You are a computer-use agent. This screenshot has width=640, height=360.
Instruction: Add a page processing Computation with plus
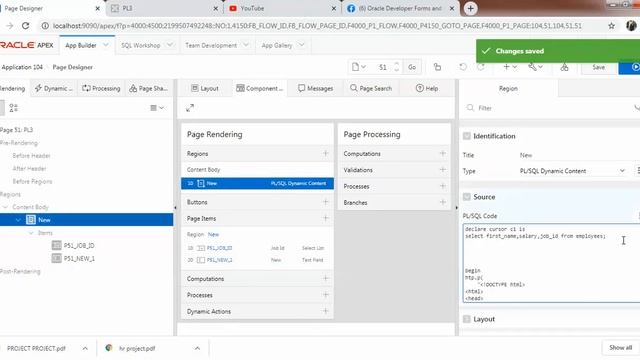click(442, 153)
